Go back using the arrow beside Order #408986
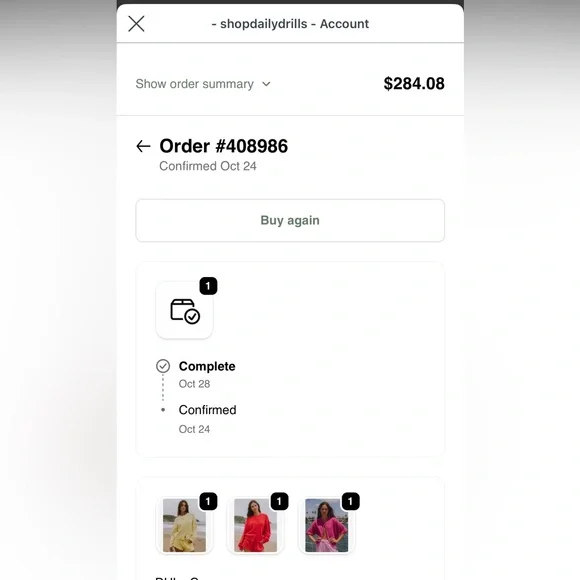The width and height of the screenshot is (580, 580). point(143,146)
